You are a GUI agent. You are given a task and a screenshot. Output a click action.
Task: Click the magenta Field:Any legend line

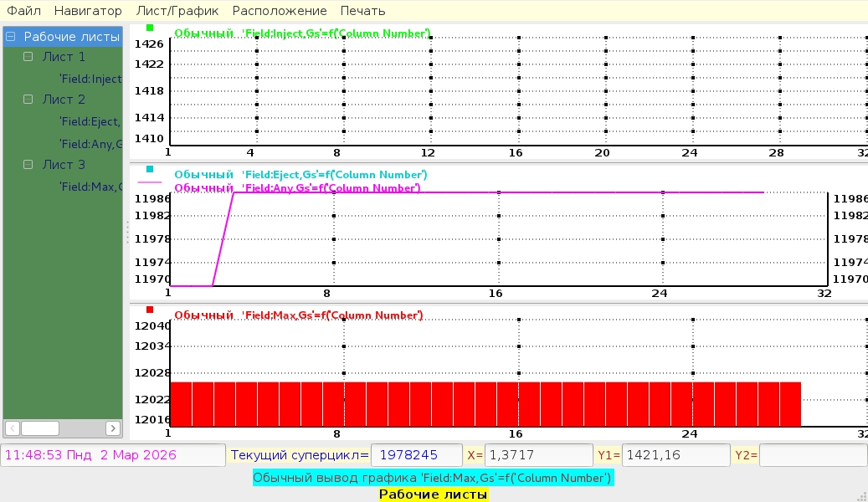pos(150,182)
